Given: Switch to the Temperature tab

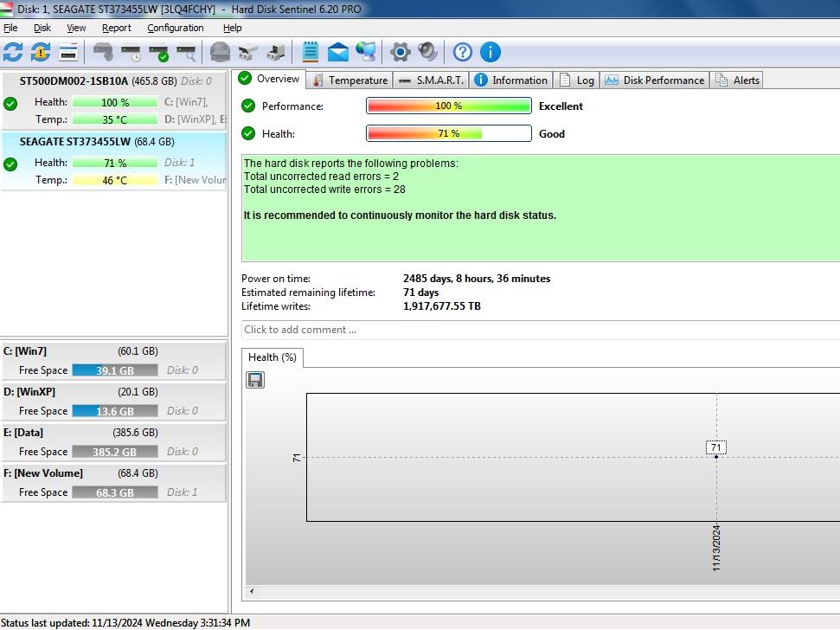Looking at the screenshot, I should pyautogui.click(x=349, y=80).
